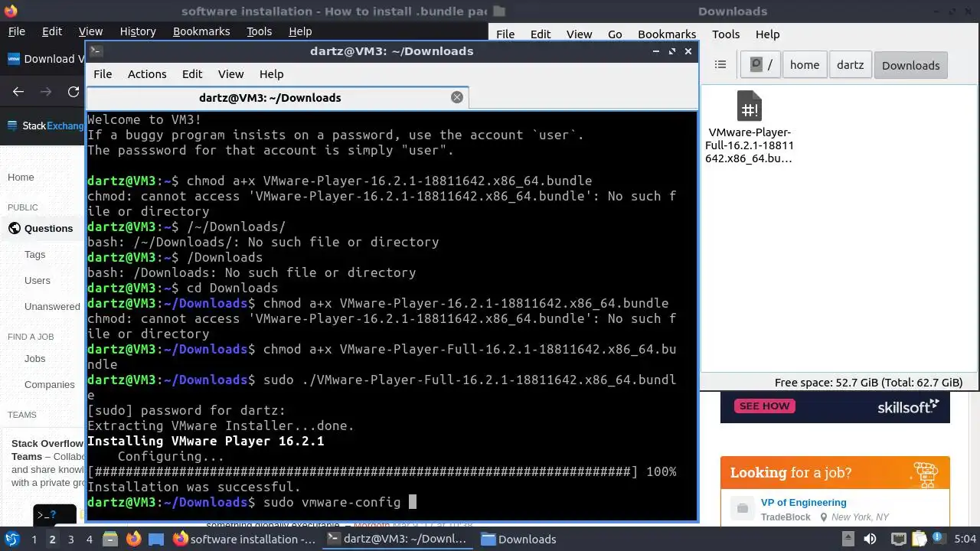Click the Free space status text in file manager

point(868,383)
